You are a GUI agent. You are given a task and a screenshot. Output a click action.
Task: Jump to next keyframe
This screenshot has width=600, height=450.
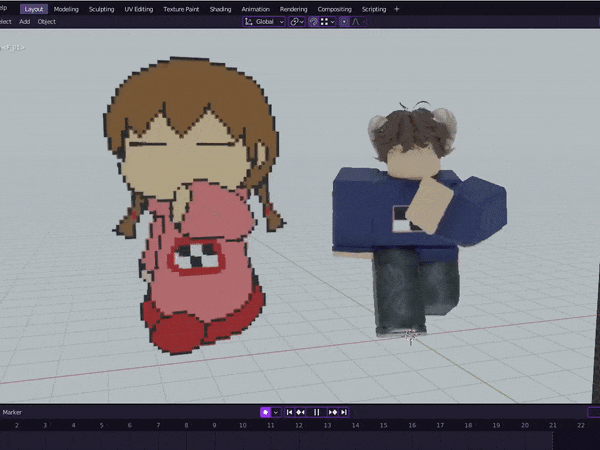click(333, 412)
